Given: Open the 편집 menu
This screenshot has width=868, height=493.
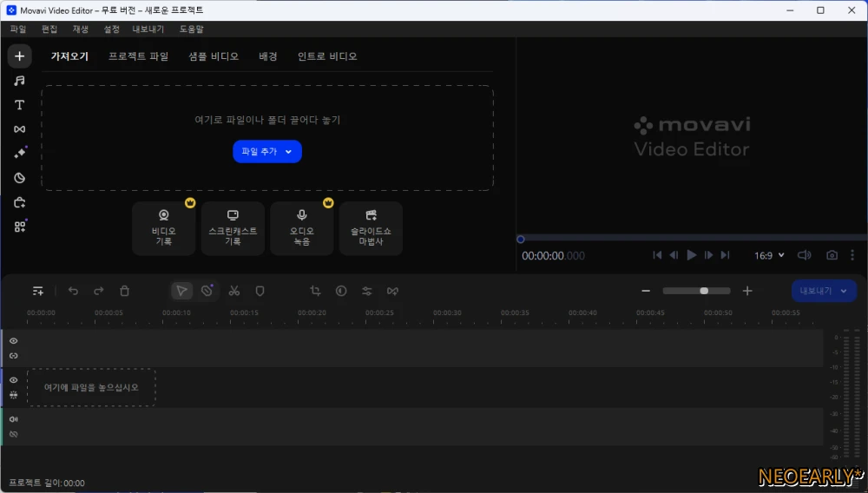Looking at the screenshot, I should pyautogui.click(x=49, y=29).
